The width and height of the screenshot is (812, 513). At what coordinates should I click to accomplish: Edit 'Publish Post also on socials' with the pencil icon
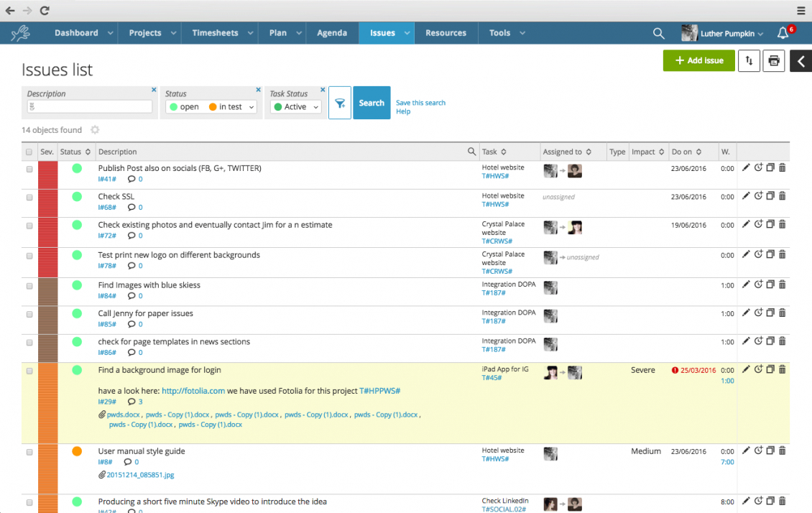click(746, 168)
